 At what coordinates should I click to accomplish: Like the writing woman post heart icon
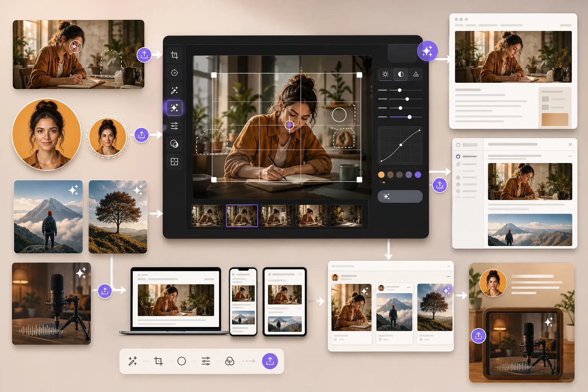tap(335, 340)
